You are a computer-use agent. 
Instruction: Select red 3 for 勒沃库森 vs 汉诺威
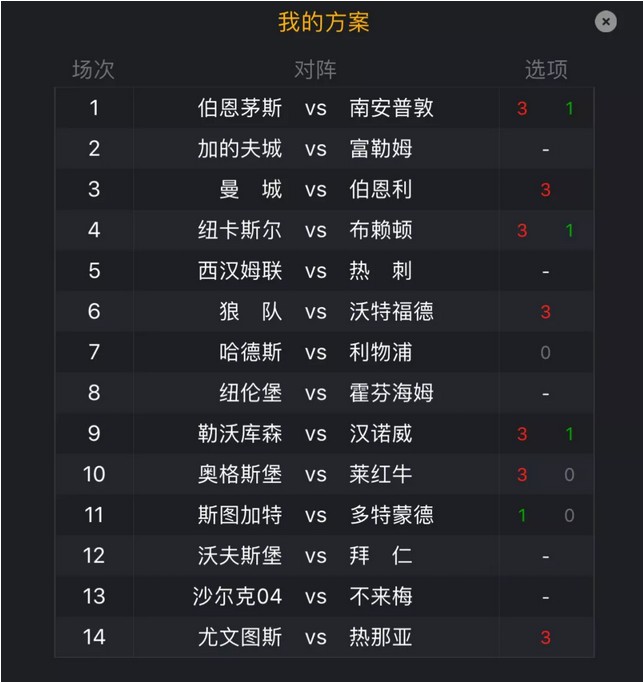[x=522, y=434]
